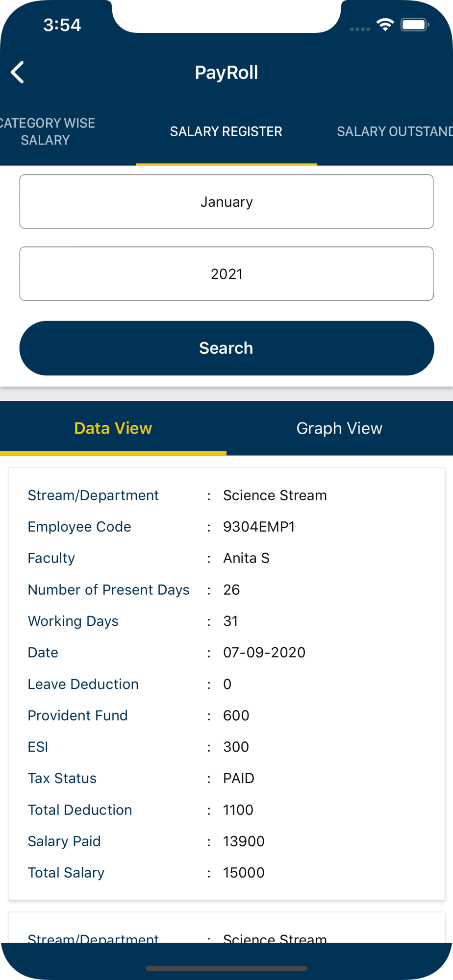Open the 2021 year dropdown
The width and height of the screenshot is (453, 980).
pos(226,273)
